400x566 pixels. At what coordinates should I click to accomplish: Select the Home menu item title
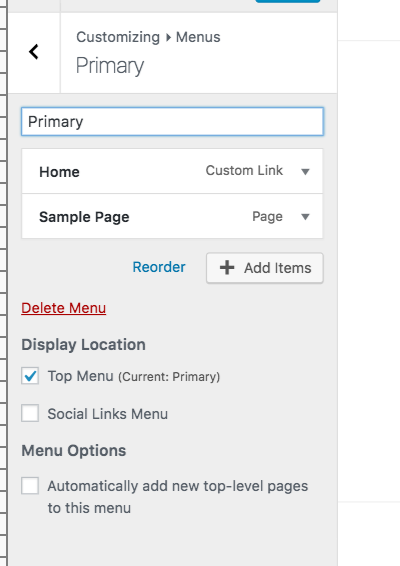[x=59, y=172]
